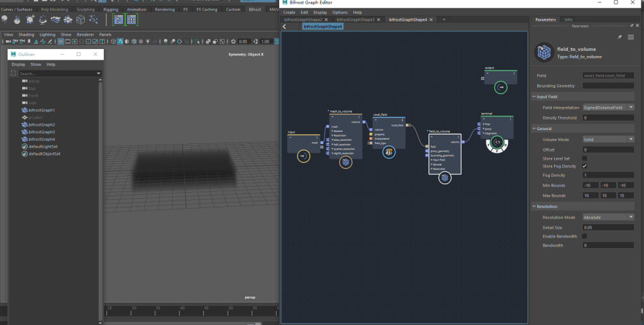Viewport: 644px width, 325px height.
Task: Collapse the Input Field section
Action: coord(534,97)
